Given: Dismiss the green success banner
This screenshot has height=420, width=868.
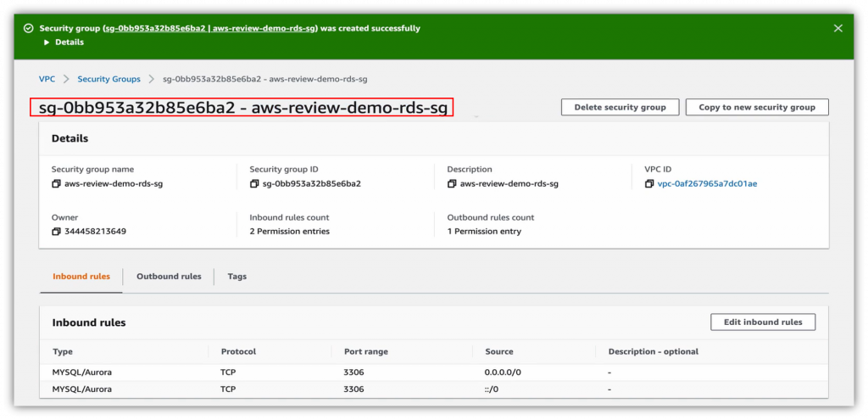Looking at the screenshot, I should click(x=838, y=28).
